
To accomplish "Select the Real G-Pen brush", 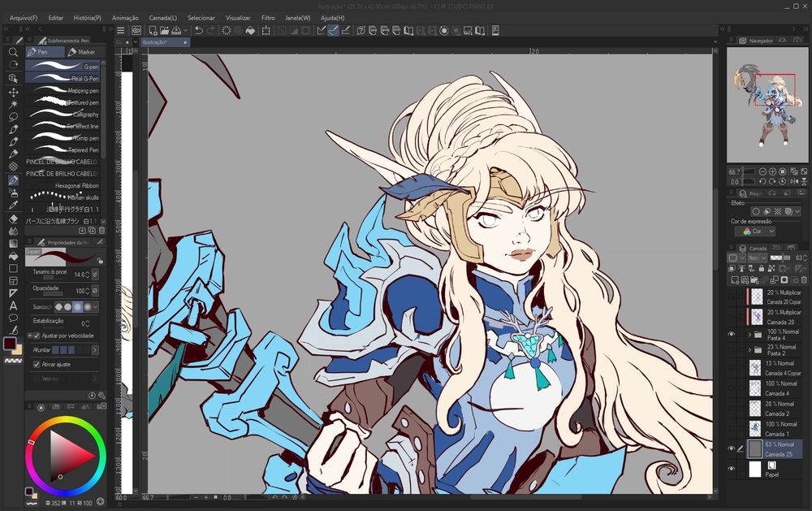I will 63,78.
